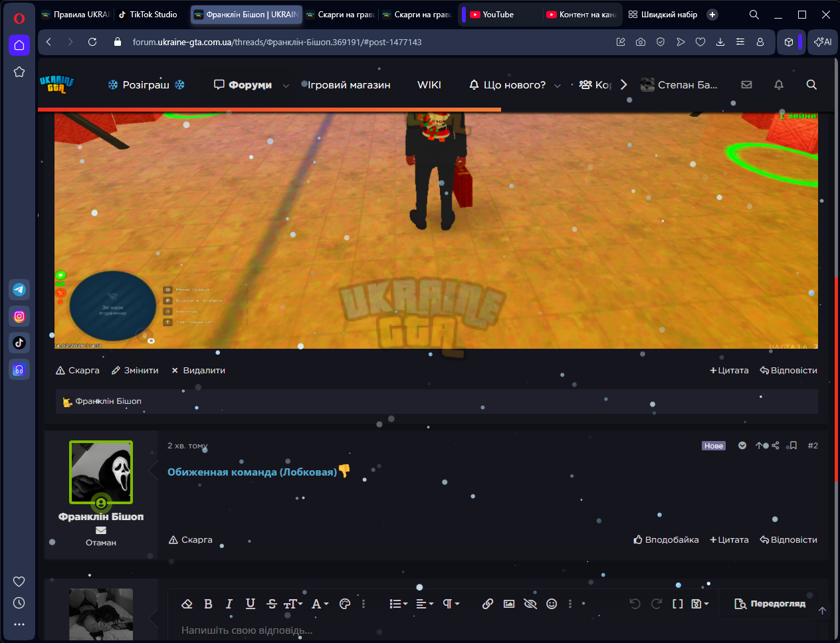Open Opera sidebar bookmarks star
Screen dimensions: 840x643
click(x=19, y=72)
